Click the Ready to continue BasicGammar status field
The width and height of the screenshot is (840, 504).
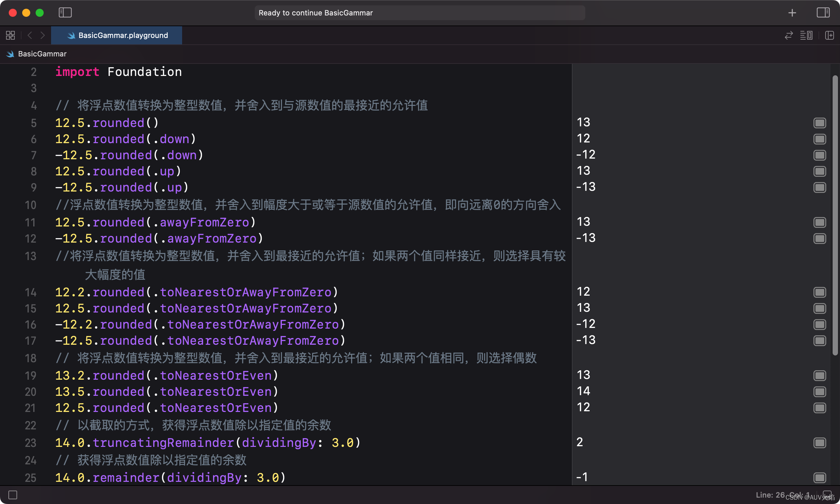tap(420, 13)
